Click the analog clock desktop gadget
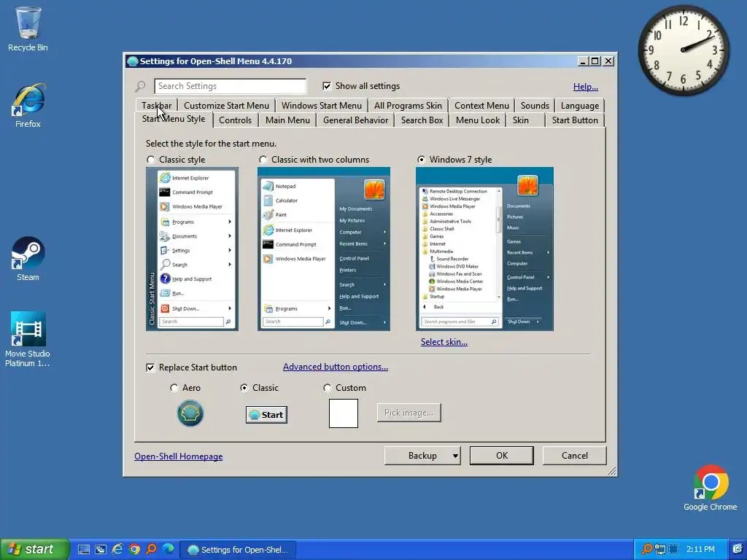 click(x=684, y=50)
